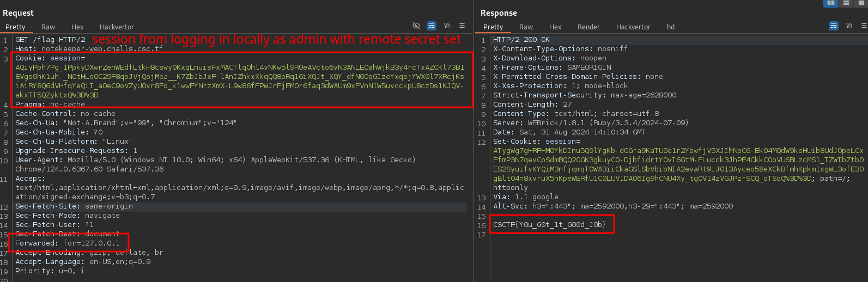The height and width of the screenshot is (282, 868).
Task: Click the Forwarded: for=127.0.0.1 header
Action: pyautogui.click(x=68, y=243)
